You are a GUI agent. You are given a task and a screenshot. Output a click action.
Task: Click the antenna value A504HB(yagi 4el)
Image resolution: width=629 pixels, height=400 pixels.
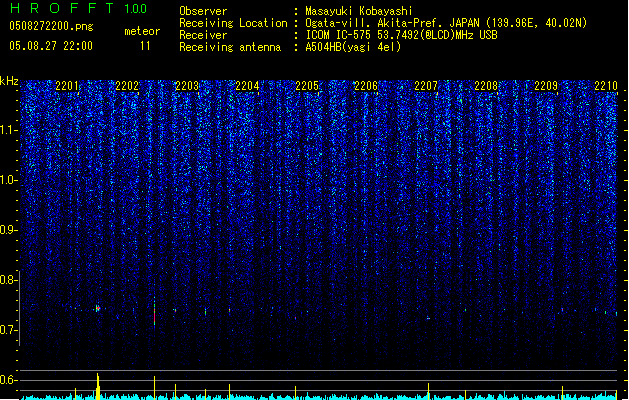[353, 47]
